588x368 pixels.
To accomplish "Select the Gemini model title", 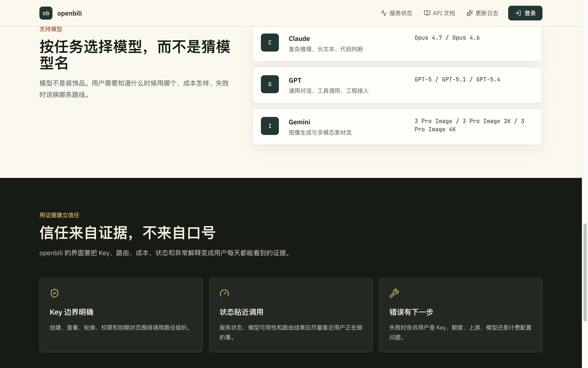I will 299,122.
